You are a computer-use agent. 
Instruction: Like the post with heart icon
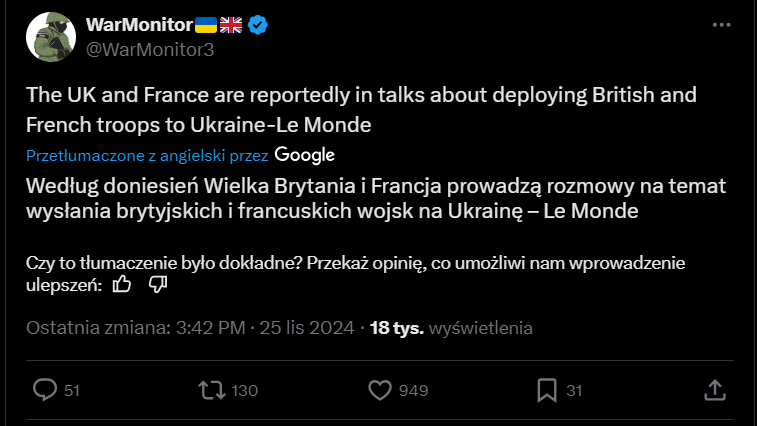pos(380,390)
